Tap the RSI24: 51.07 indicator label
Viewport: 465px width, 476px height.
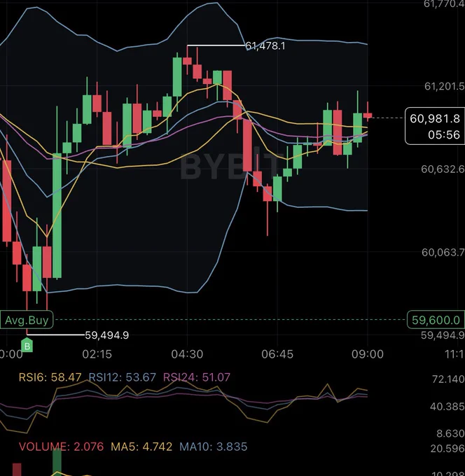pos(197,377)
